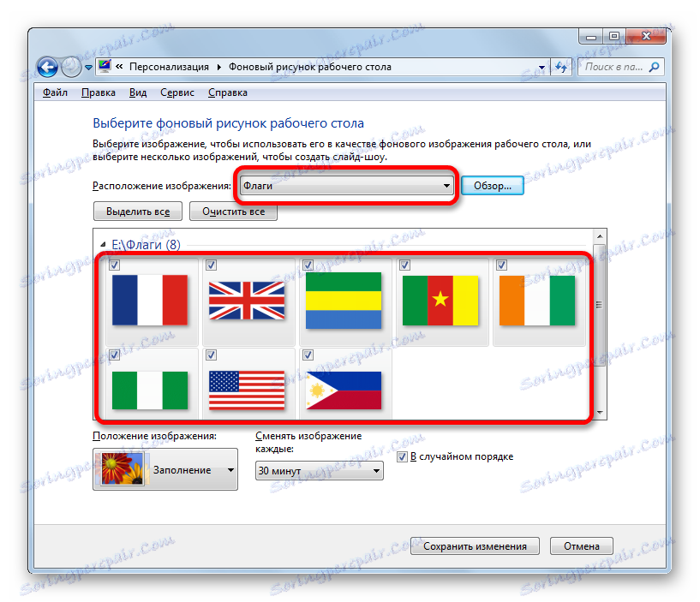This screenshot has width=700, height=602.
Task: Click the Forward navigation arrow
Action: pos(71,68)
